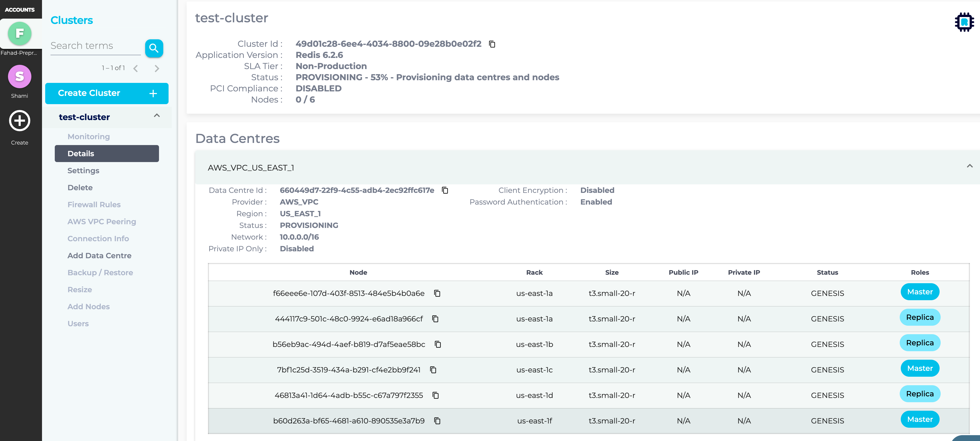Click the Create account plus icon
The width and height of the screenshot is (980, 441).
coord(19,121)
